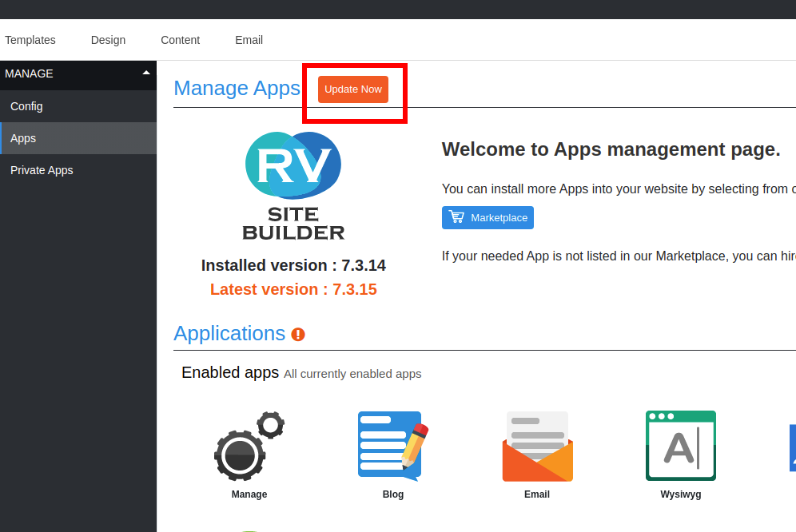796x532 pixels.
Task: Open the Manage app icon
Action: pos(249,446)
